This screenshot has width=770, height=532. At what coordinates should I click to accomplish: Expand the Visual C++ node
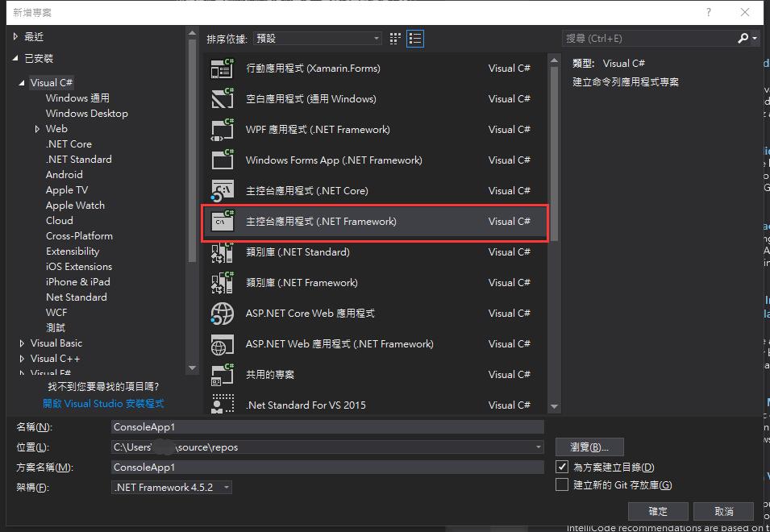[x=22, y=359]
